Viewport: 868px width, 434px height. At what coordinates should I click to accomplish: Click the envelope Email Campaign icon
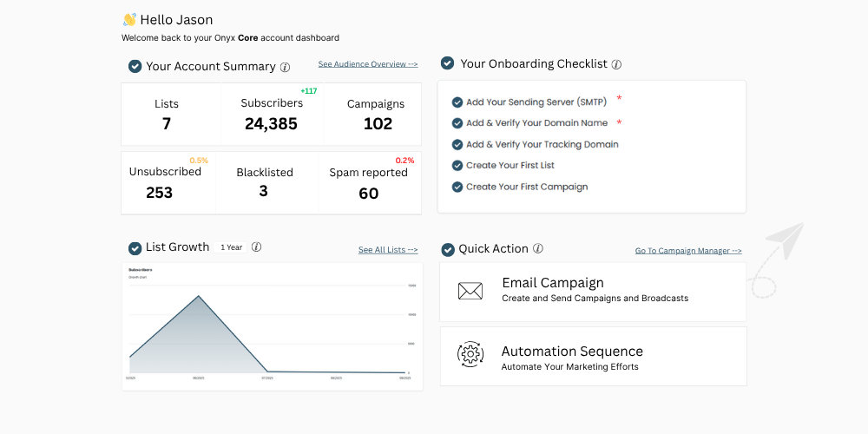tap(470, 291)
